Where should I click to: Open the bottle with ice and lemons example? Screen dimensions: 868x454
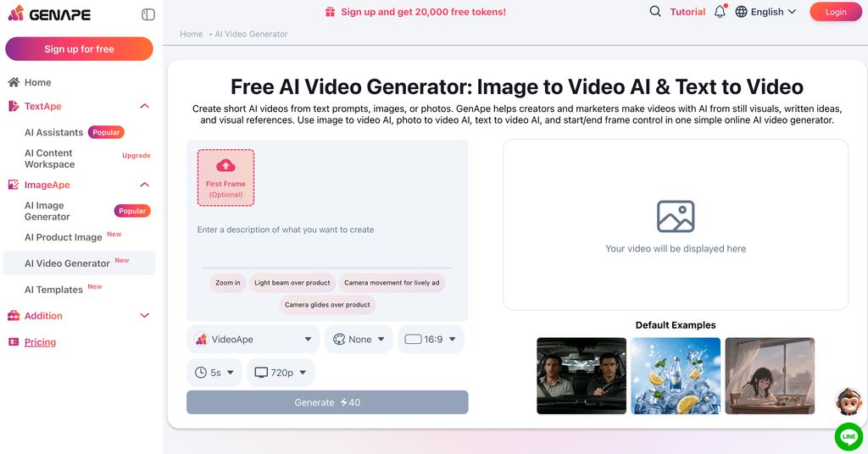point(676,376)
